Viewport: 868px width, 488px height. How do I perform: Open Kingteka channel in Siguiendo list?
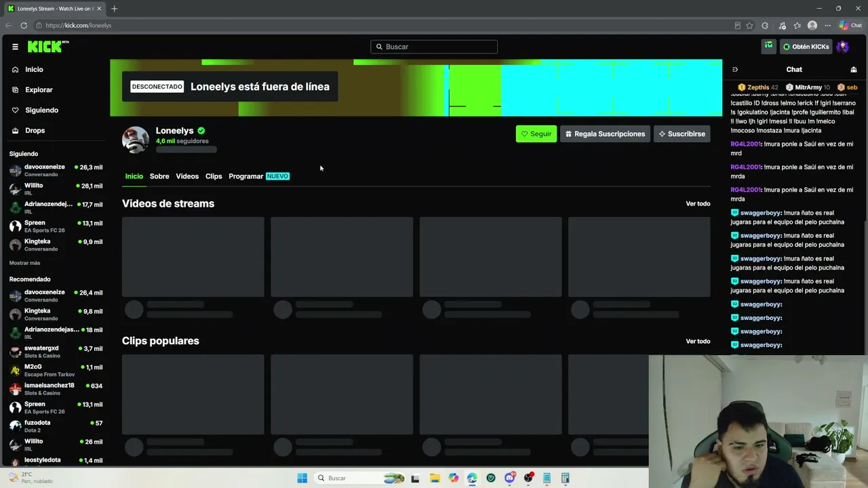click(56, 245)
